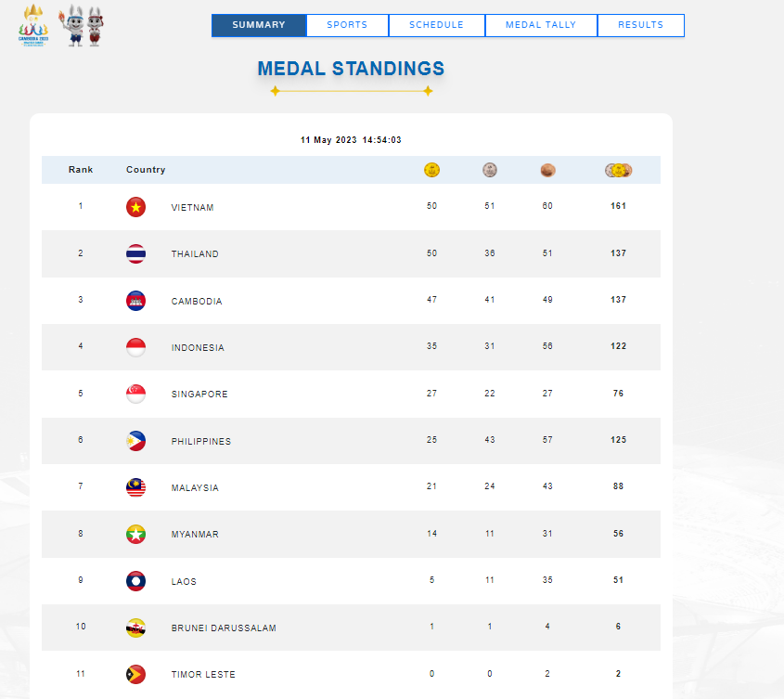784x699 pixels.
Task: Click the gold medal column icon
Action: (x=431, y=170)
